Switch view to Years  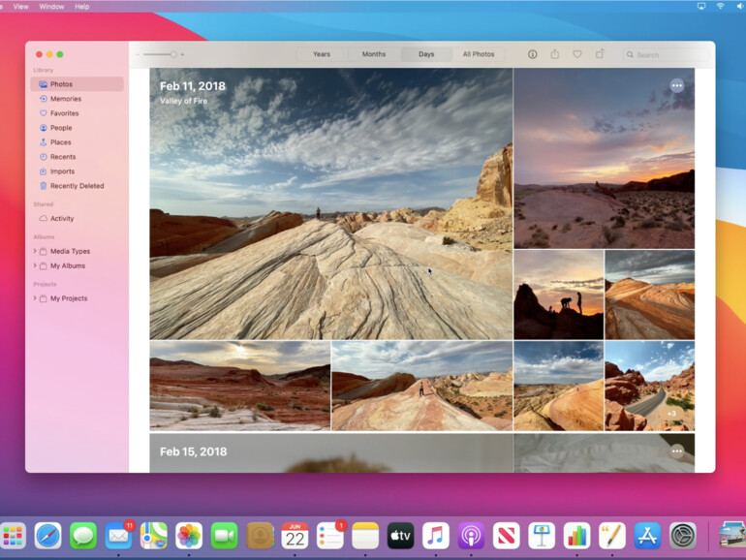[322, 54]
